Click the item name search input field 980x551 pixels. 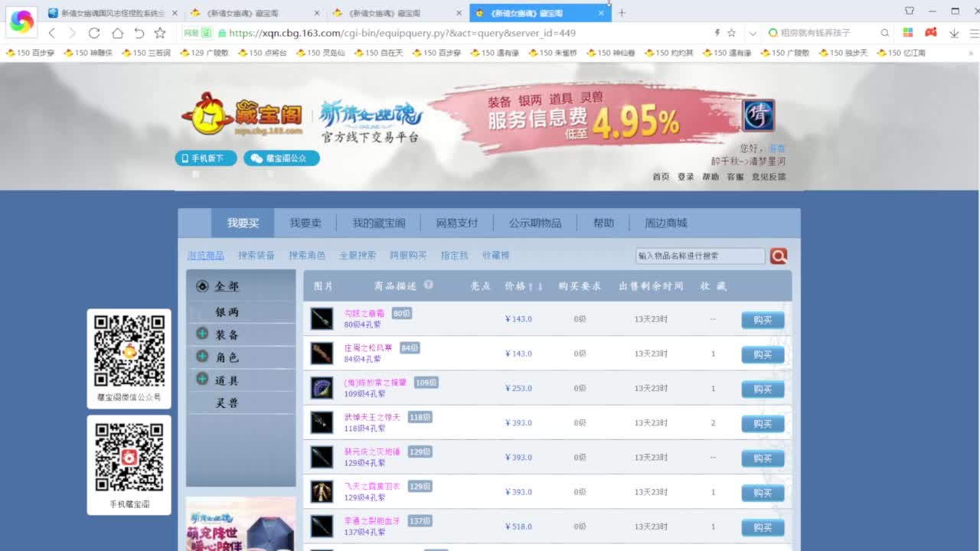coord(700,256)
